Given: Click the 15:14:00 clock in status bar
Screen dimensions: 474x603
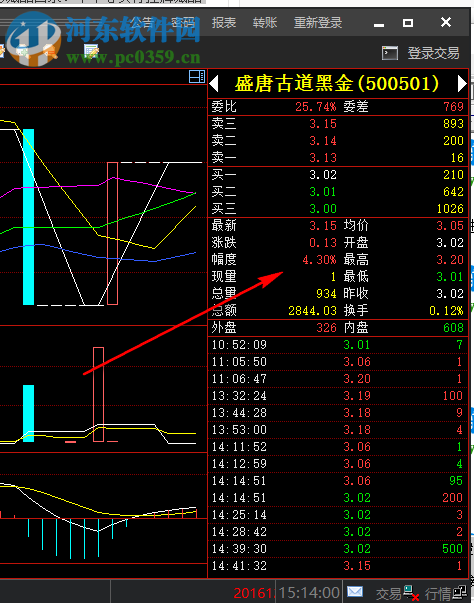Looking at the screenshot, I should (309, 593).
